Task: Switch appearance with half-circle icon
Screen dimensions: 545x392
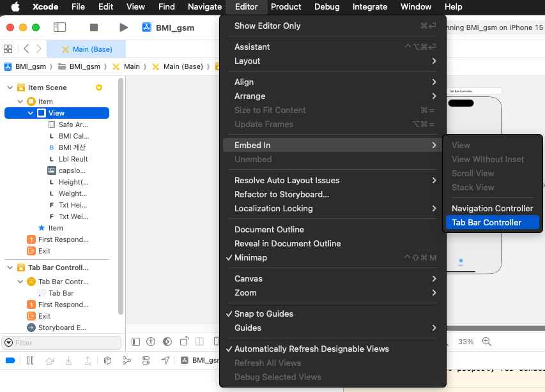Action: pyautogui.click(x=167, y=342)
